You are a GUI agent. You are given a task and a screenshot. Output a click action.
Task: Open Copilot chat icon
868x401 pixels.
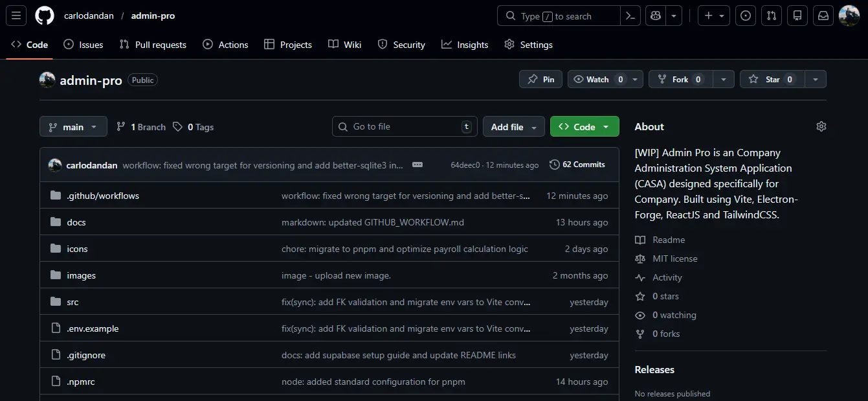tap(656, 16)
